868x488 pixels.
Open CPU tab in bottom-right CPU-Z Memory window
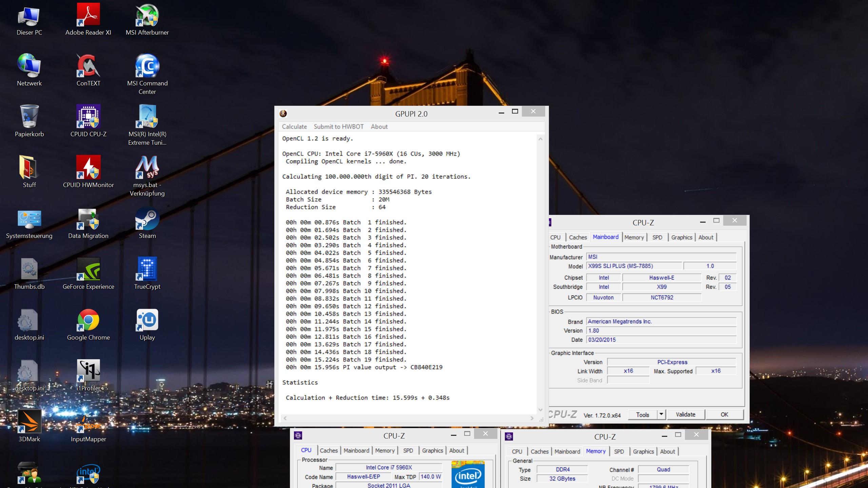click(x=517, y=451)
